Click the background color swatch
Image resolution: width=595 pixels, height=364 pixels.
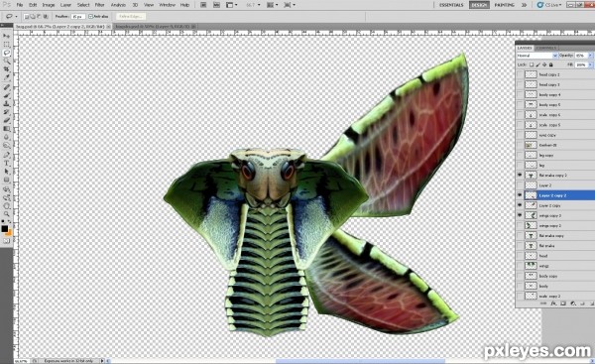click(9, 232)
